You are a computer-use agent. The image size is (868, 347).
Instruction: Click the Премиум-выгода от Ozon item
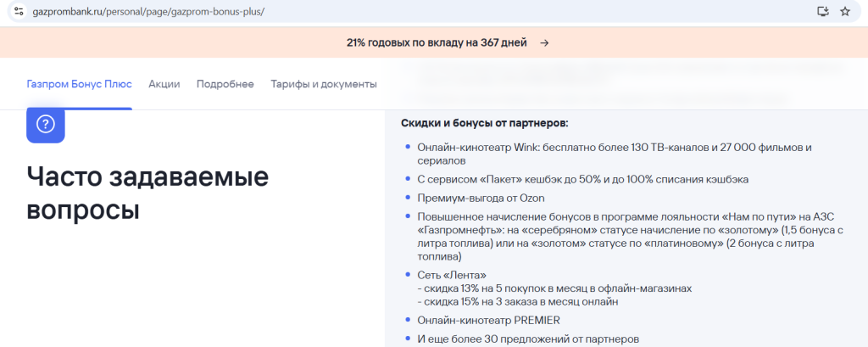pos(481,198)
